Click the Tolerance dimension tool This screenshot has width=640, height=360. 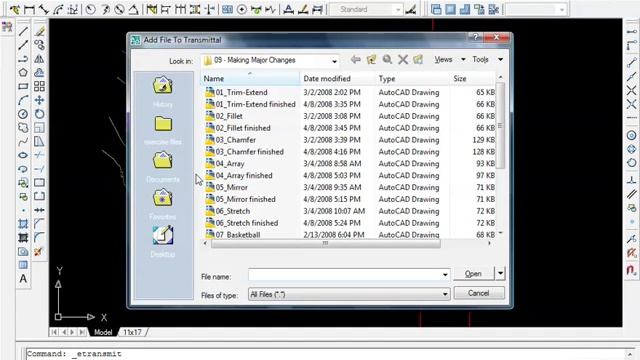click(227, 9)
